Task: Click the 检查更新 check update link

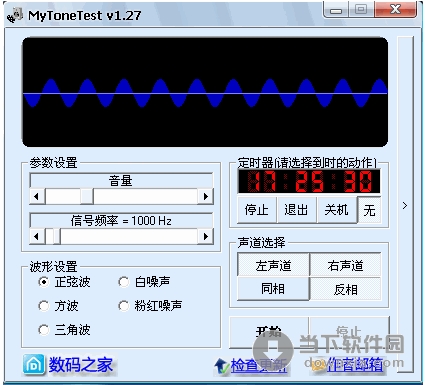Action: click(259, 366)
